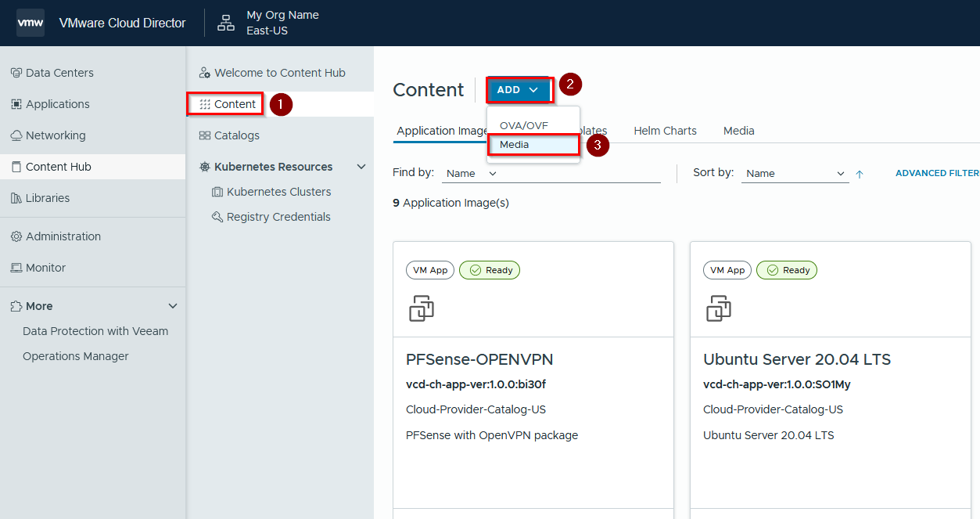Click the Ubuntu Server VM app icon
980x519 pixels.
tap(719, 308)
